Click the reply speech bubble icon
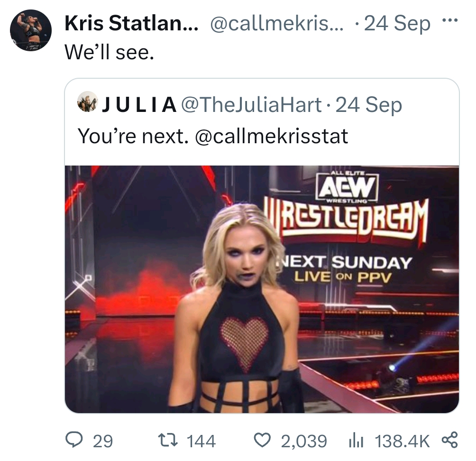 [x=74, y=440]
